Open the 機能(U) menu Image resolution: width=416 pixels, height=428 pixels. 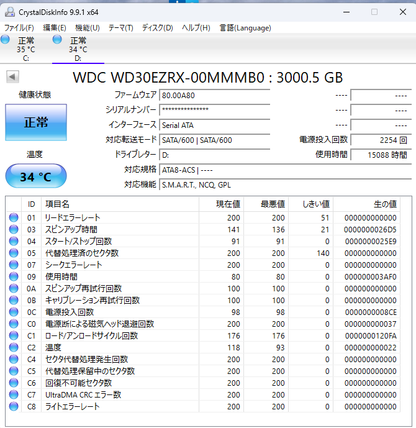87,28
